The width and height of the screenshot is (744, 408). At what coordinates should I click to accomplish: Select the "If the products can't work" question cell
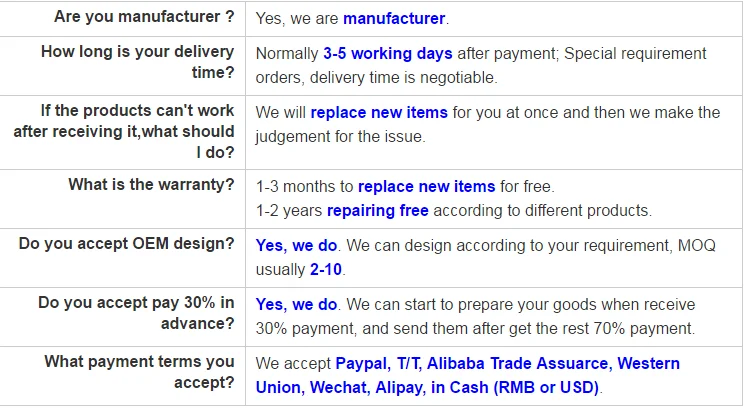pyautogui.click(x=124, y=131)
